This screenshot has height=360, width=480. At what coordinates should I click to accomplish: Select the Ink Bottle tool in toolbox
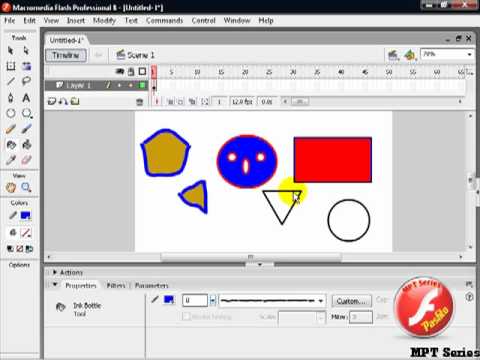coord(11,145)
